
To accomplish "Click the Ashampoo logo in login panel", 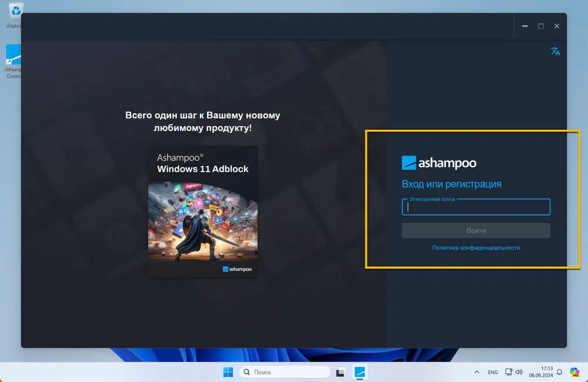I will pyautogui.click(x=439, y=162).
